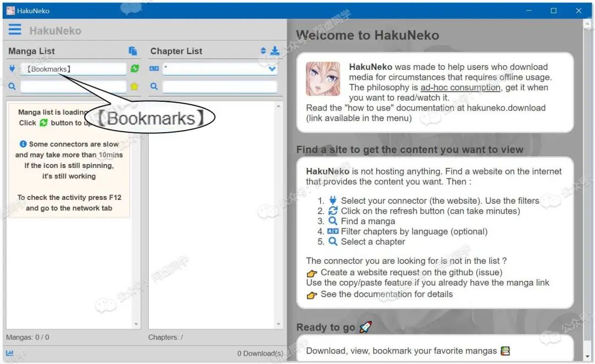Click the magnifier icon beside the manga search field
The height and width of the screenshot is (364, 595).
coord(12,86)
